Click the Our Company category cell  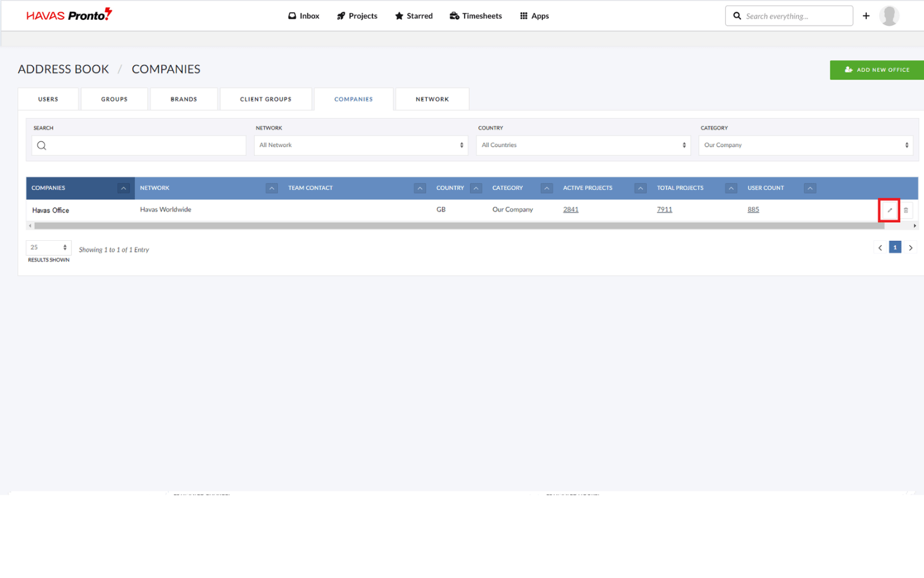click(513, 209)
